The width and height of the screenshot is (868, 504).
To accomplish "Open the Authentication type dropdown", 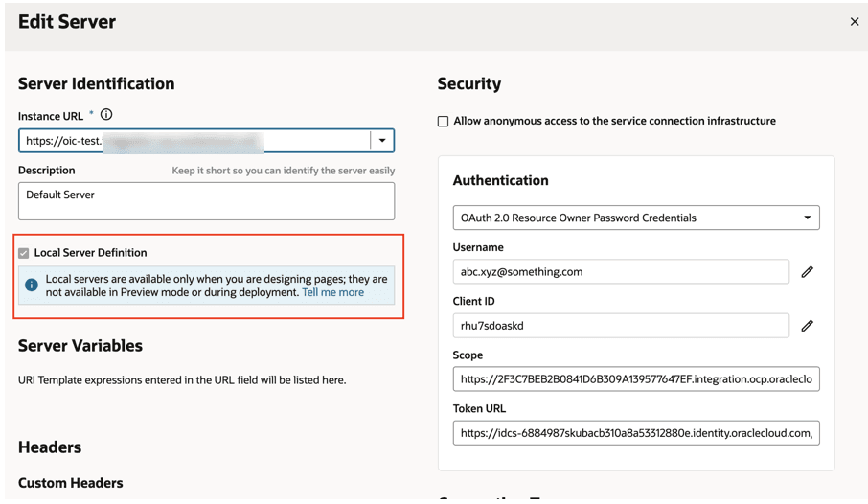I will coord(636,218).
